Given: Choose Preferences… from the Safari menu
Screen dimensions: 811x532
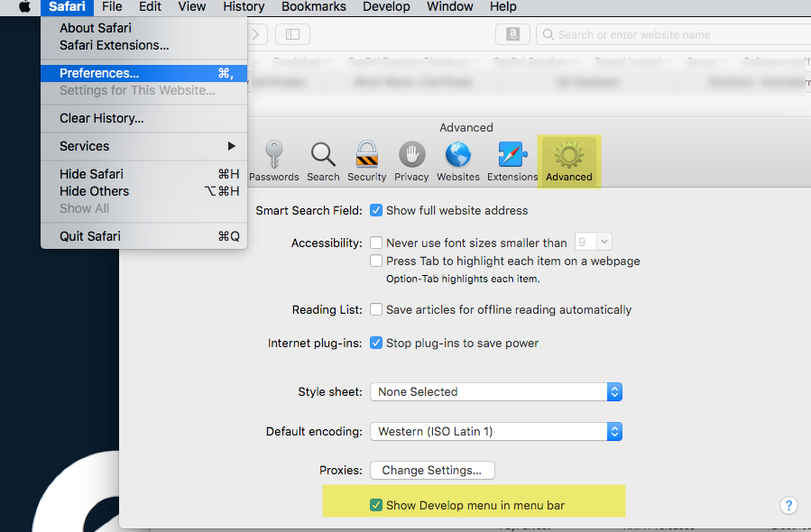Looking at the screenshot, I should point(143,73).
